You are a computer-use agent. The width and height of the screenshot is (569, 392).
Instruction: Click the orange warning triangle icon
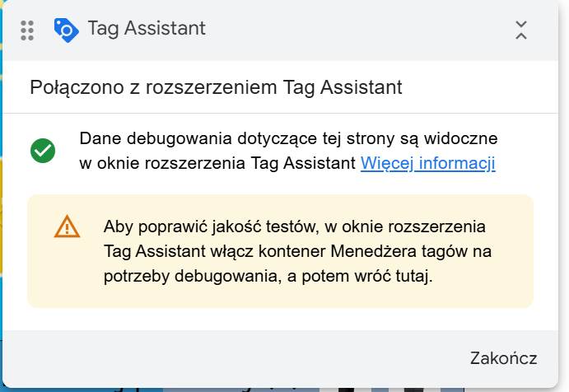click(68, 226)
